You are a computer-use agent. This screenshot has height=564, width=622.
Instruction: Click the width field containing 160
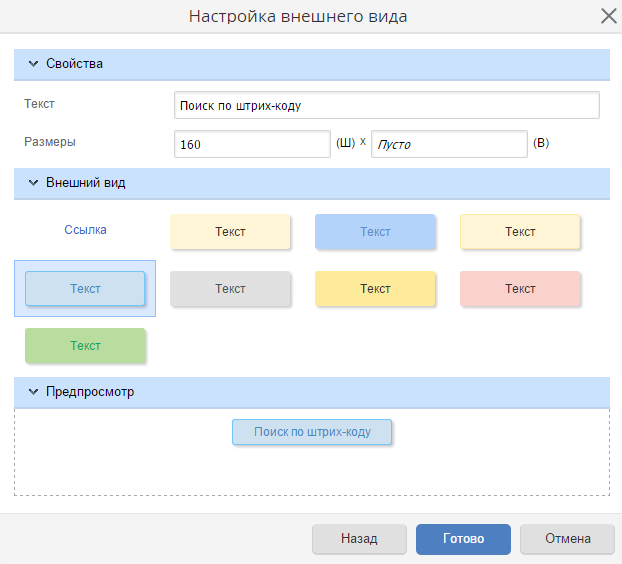pos(252,144)
